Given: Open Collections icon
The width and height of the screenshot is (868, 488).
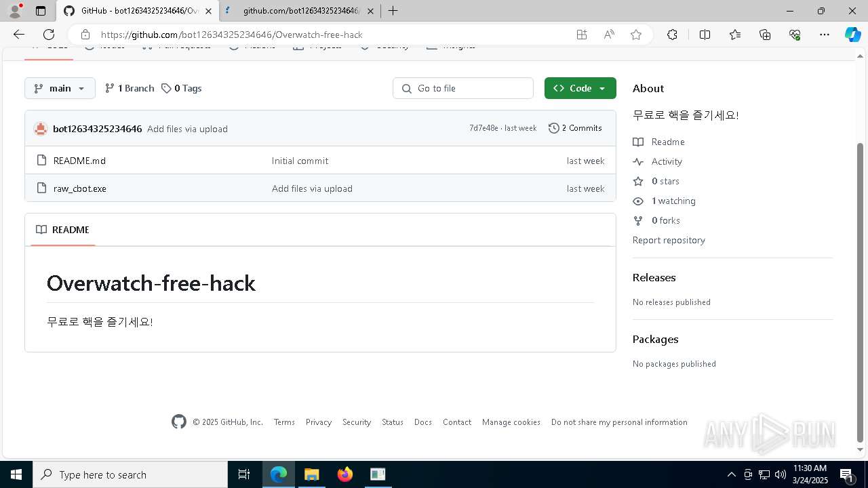Looking at the screenshot, I should [765, 35].
